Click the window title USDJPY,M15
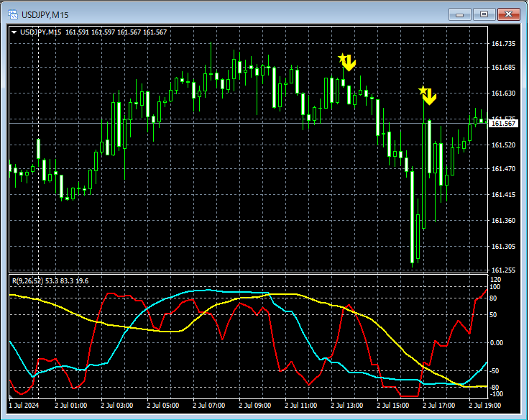 (45, 15)
